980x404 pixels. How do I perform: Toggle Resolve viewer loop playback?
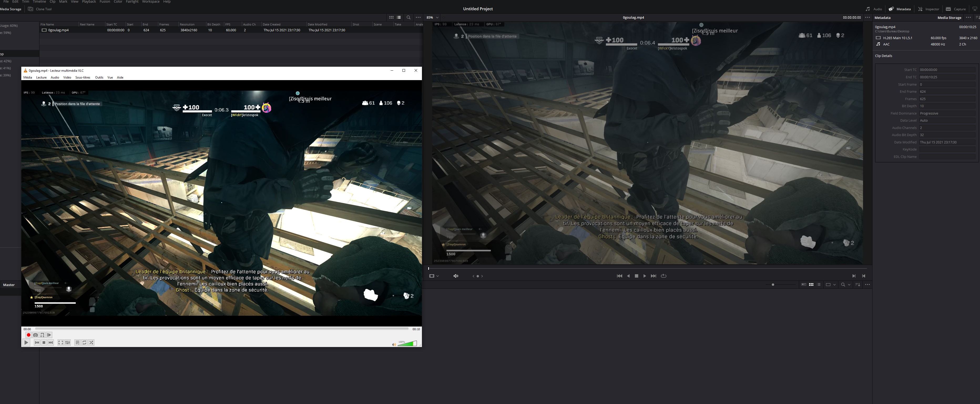point(663,276)
